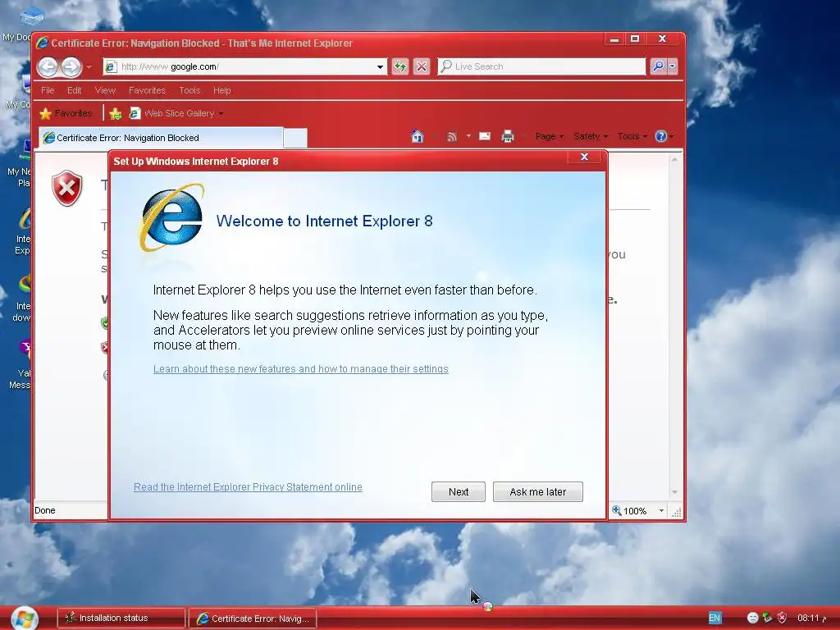
Task: Maximize the Internet Explorer window
Action: tap(635, 39)
